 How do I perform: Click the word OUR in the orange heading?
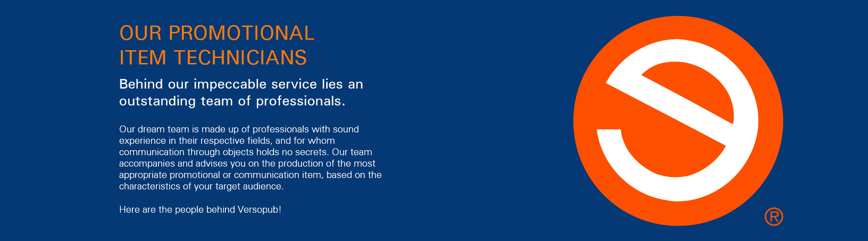(x=140, y=33)
